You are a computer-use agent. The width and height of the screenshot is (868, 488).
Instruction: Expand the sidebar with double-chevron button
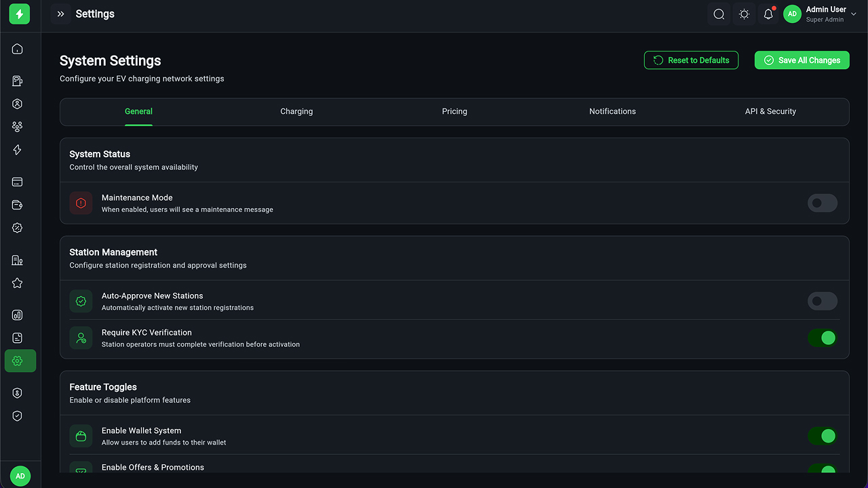[x=60, y=14]
